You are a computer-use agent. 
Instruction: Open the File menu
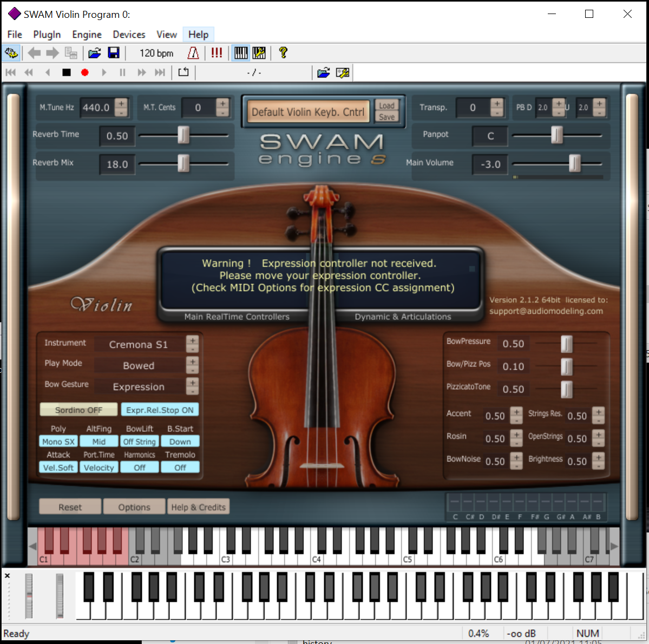click(15, 34)
